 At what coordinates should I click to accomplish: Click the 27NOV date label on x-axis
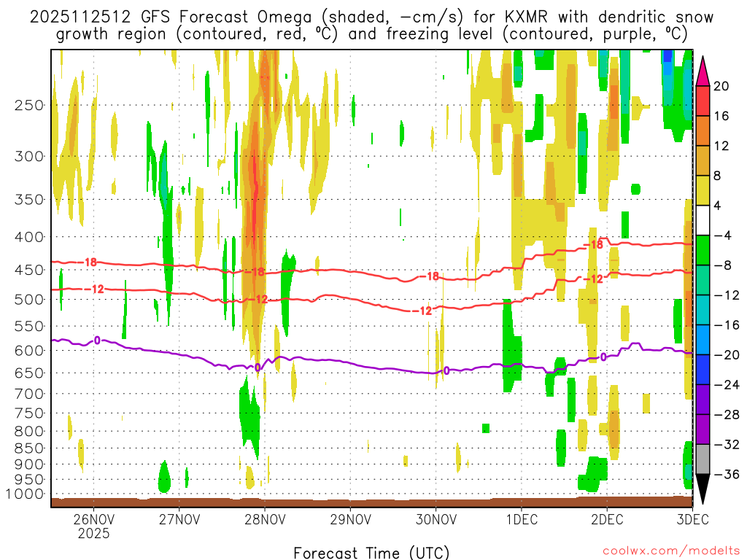point(179,519)
